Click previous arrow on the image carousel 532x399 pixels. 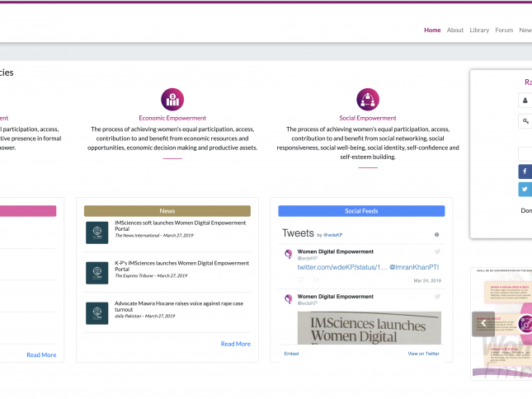tap(478, 324)
